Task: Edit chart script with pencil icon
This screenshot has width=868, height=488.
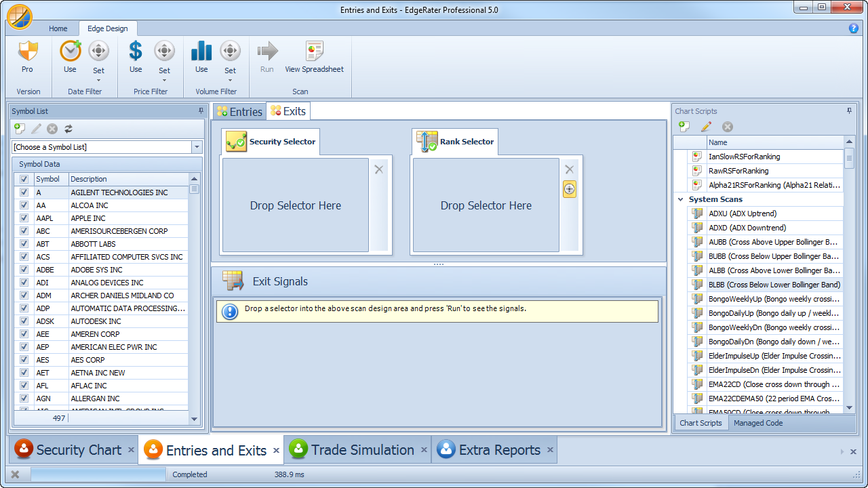Action: tap(706, 127)
